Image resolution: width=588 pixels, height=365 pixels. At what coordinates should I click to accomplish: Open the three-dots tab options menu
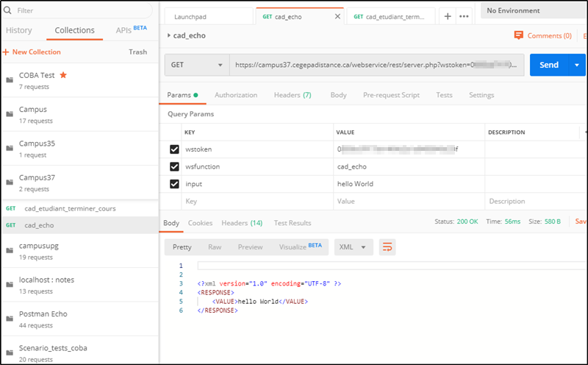tap(464, 16)
